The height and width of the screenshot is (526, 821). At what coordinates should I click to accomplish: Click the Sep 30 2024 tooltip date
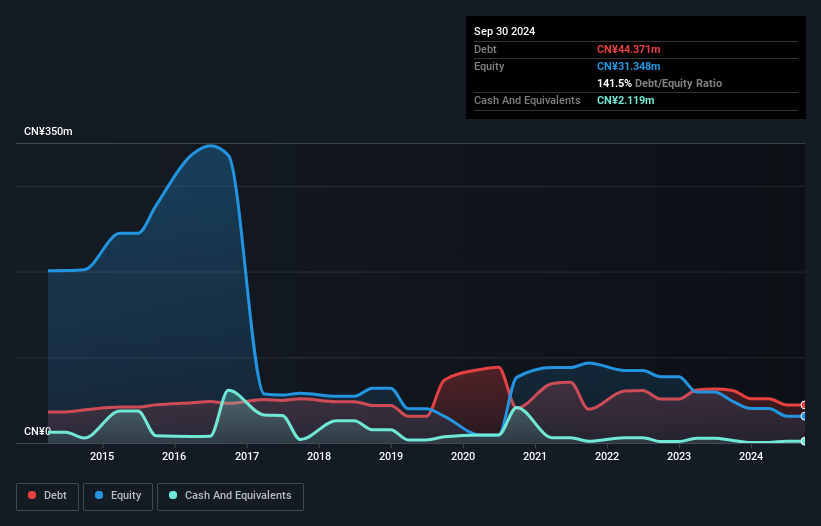(505, 31)
